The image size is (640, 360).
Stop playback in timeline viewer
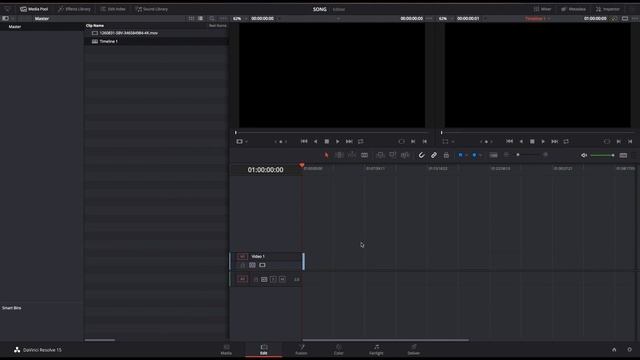532,141
